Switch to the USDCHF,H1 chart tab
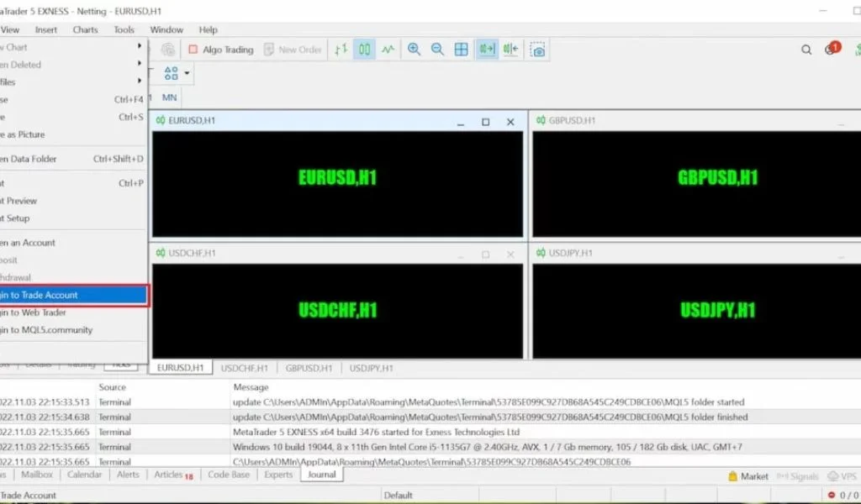The width and height of the screenshot is (861, 504). 244,368
